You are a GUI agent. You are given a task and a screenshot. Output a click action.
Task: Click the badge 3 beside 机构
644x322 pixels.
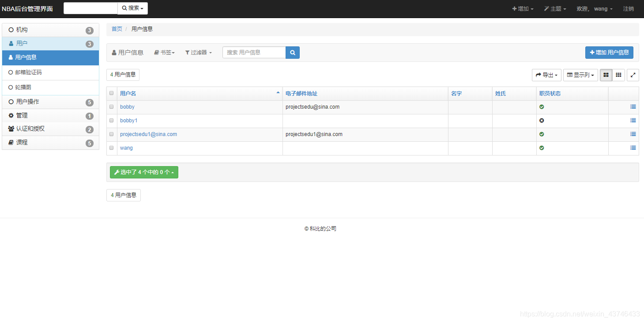coord(90,30)
